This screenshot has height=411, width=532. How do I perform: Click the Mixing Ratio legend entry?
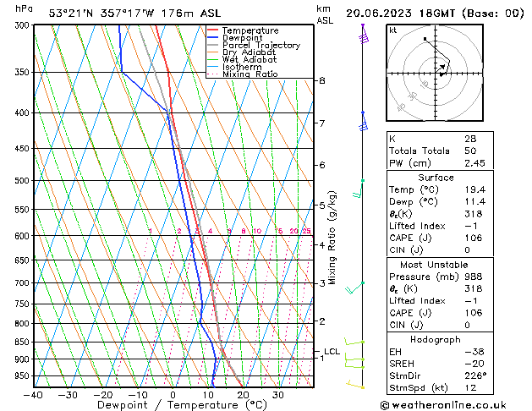[243, 74]
